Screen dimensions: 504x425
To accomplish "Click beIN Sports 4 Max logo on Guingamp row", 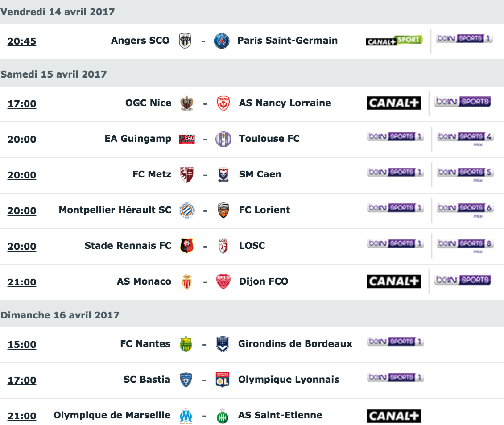I will pos(465,138).
